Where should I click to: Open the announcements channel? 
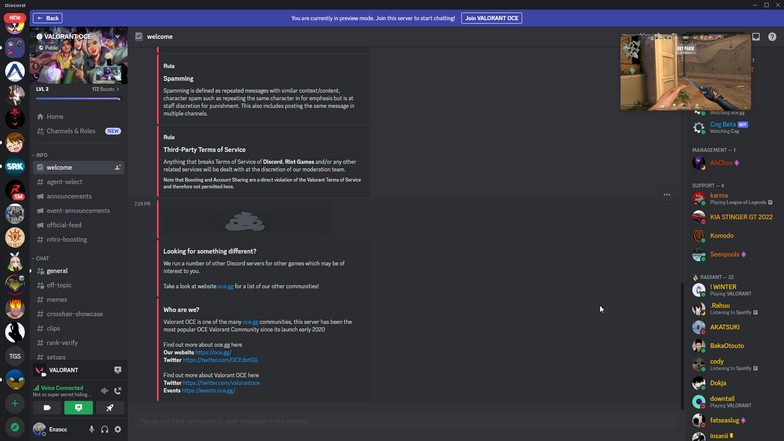tap(78, 196)
